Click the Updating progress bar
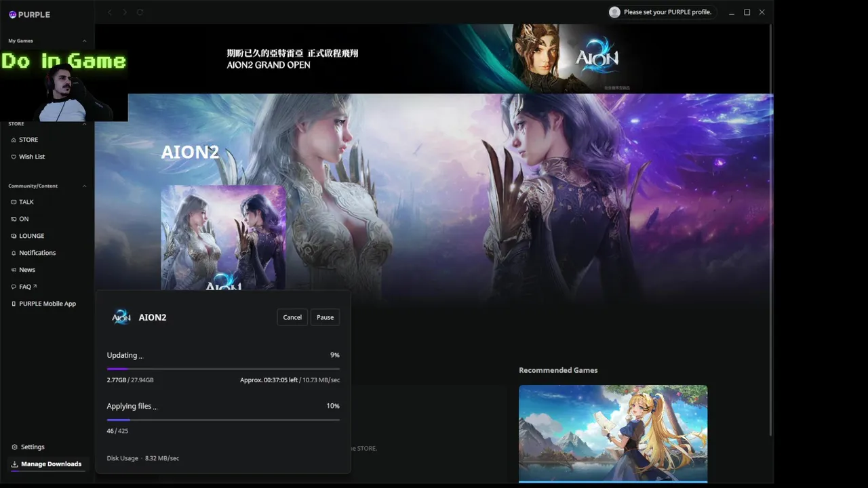This screenshot has width=868, height=488. [x=223, y=369]
